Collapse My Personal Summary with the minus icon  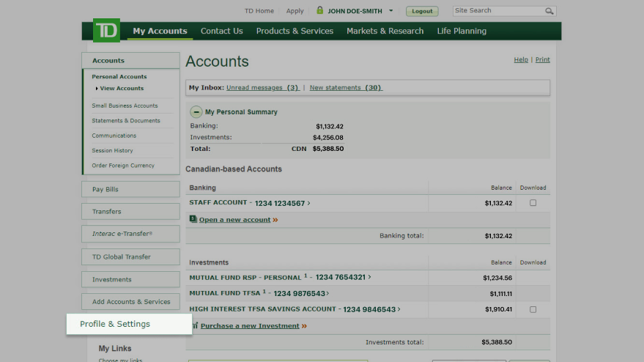[196, 112]
